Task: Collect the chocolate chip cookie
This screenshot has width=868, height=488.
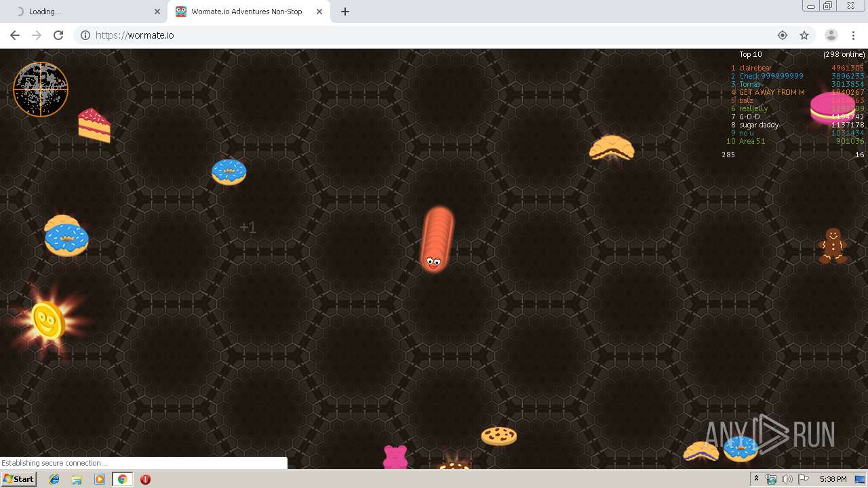Action: point(499,436)
